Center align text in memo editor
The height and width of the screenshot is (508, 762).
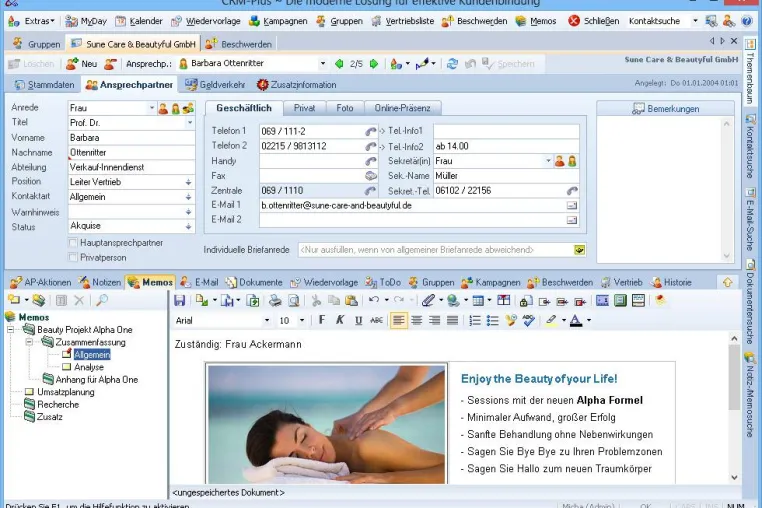(416, 320)
